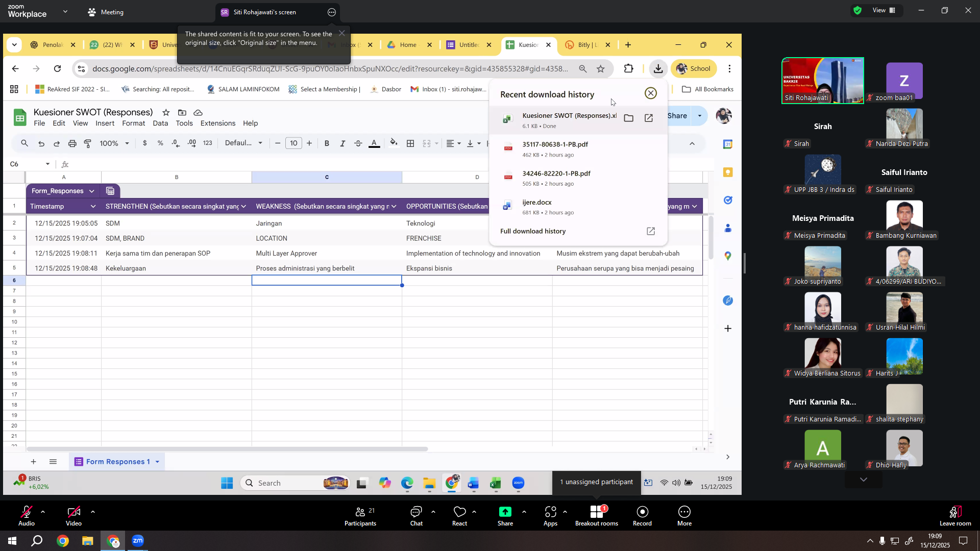Leave the breakout room
Image resolution: width=980 pixels, height=551 pixels.
[x=955, y=515]
